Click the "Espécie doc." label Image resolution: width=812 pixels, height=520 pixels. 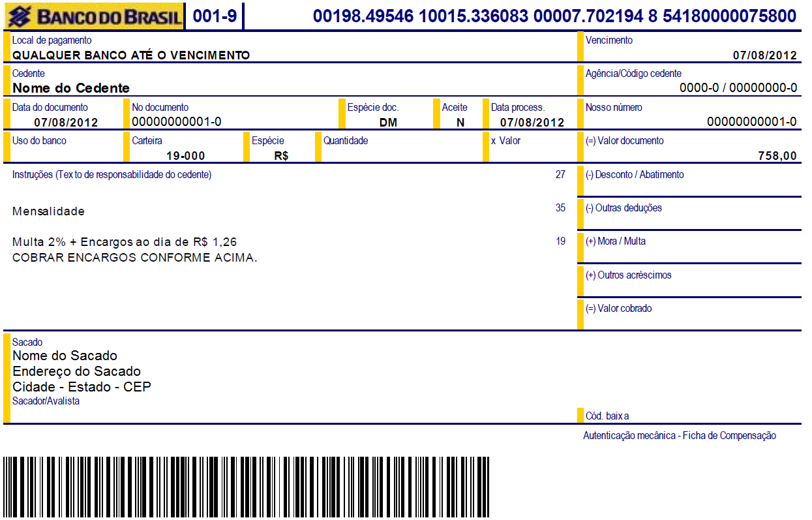tap(373, 107)
